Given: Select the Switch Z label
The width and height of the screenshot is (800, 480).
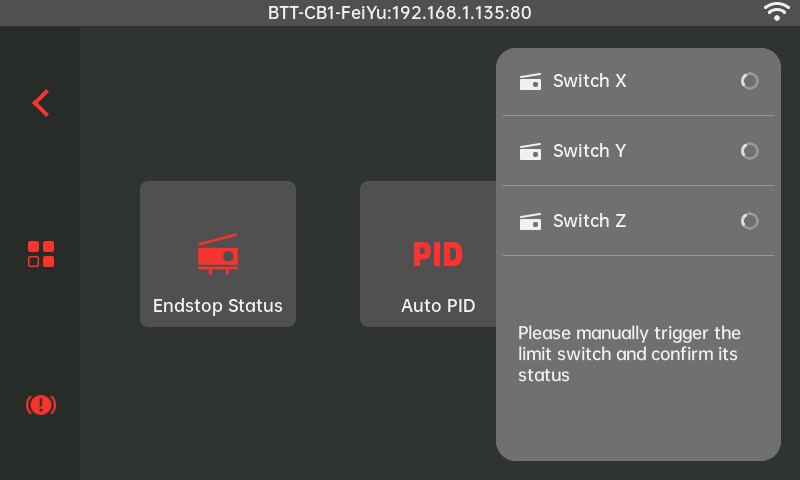Looking at the screenshot, I should [x=590, y=221].
